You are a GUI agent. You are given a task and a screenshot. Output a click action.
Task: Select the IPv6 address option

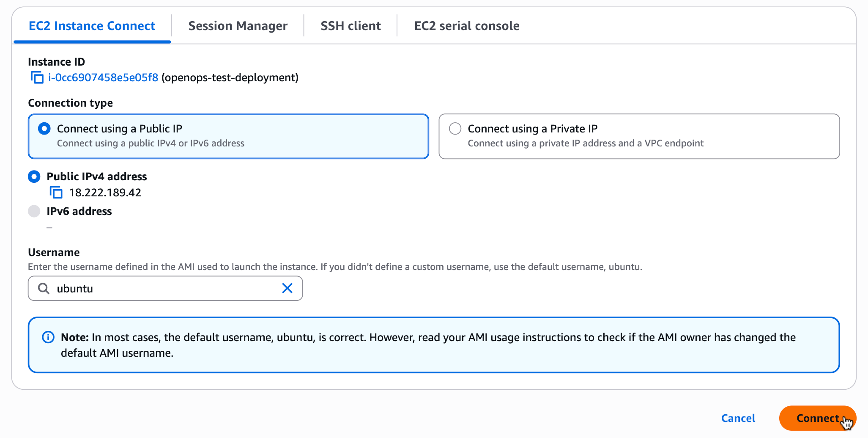(34, 211)
